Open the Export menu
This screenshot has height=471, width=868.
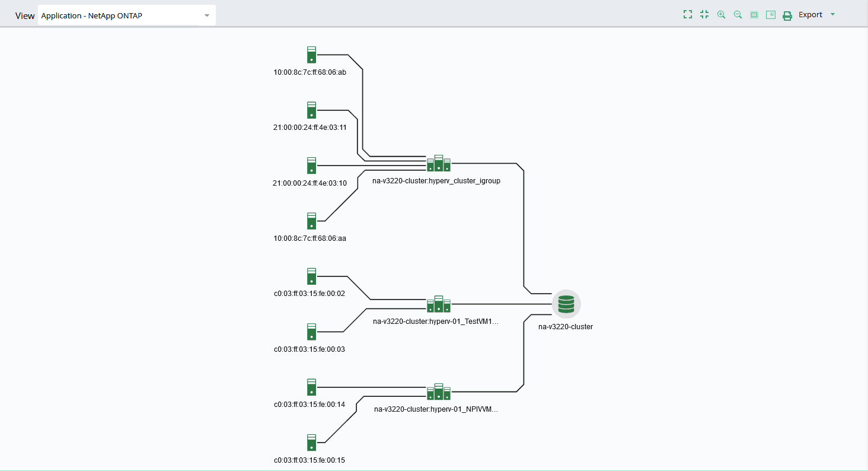point(810,15)
